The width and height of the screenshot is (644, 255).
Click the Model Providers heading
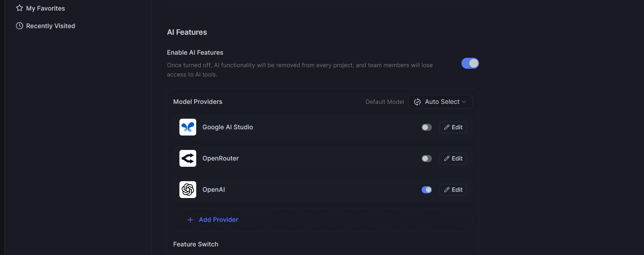pyautogui.click(x=198, y=102)
